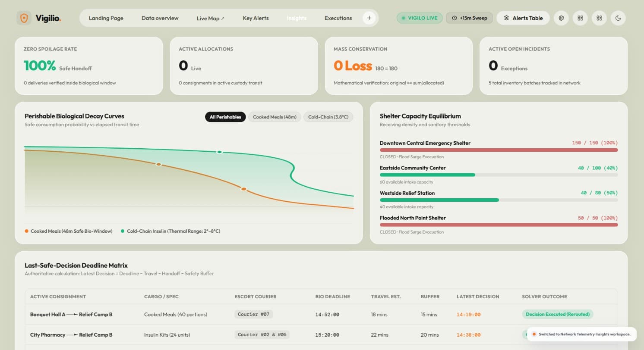Image resolution: width=644 pixels, height=350 pixels.
Task: Click the City Pharmacy to Relief Camp B consignment
Action: tap(71, 335)
